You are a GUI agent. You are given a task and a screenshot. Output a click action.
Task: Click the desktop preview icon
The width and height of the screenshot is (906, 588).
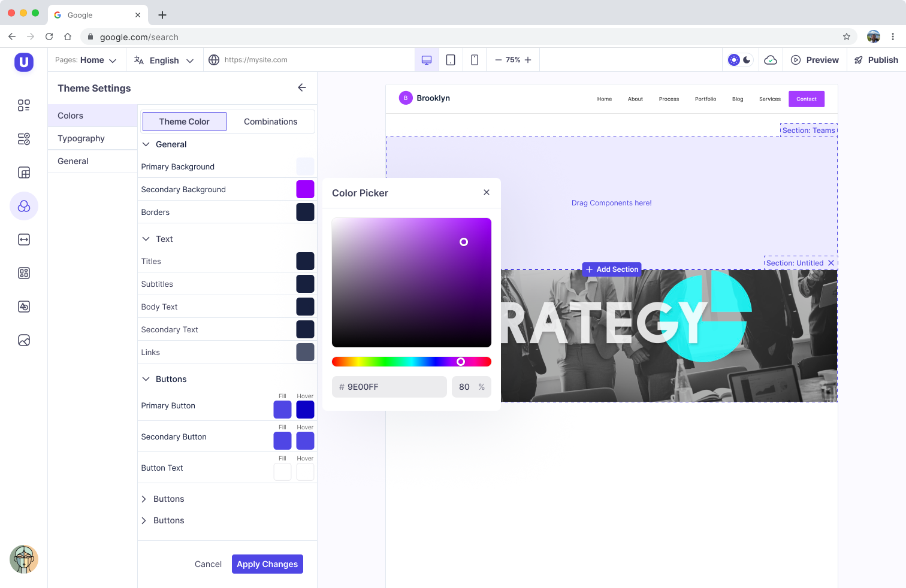(427, 59)
